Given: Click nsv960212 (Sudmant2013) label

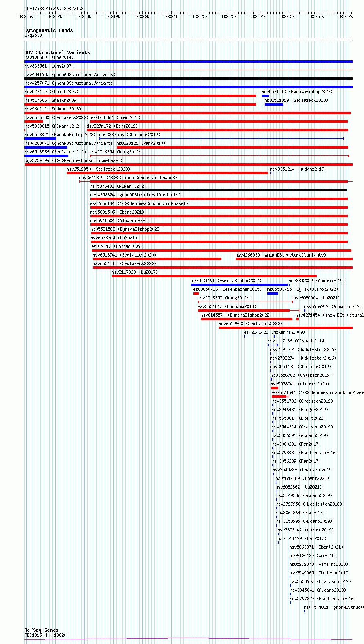Looking at the screenshot, I should pos(52,109).
